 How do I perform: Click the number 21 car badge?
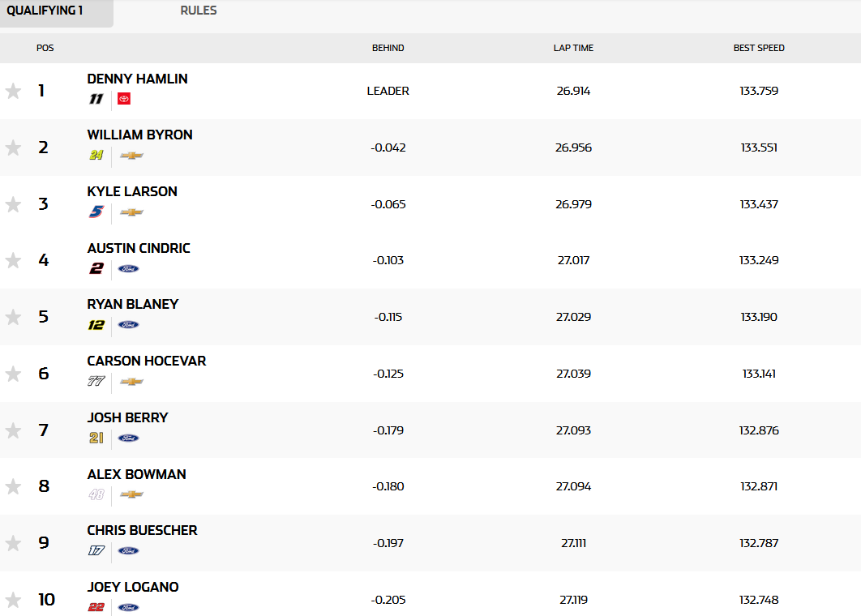tap(96, 438)
